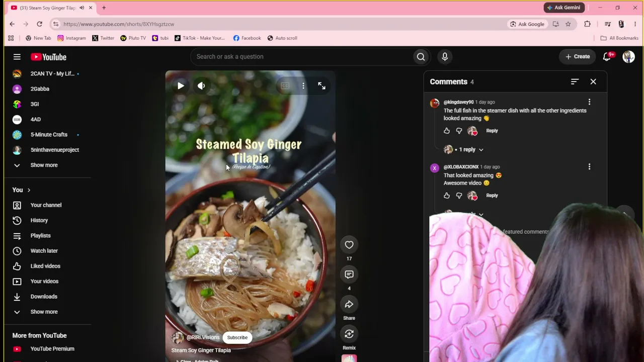Image resolution: width=644 pixels, height=362 pixels.
Task: Expand the Short to fullscreen
Action: (x=321, y=86)
